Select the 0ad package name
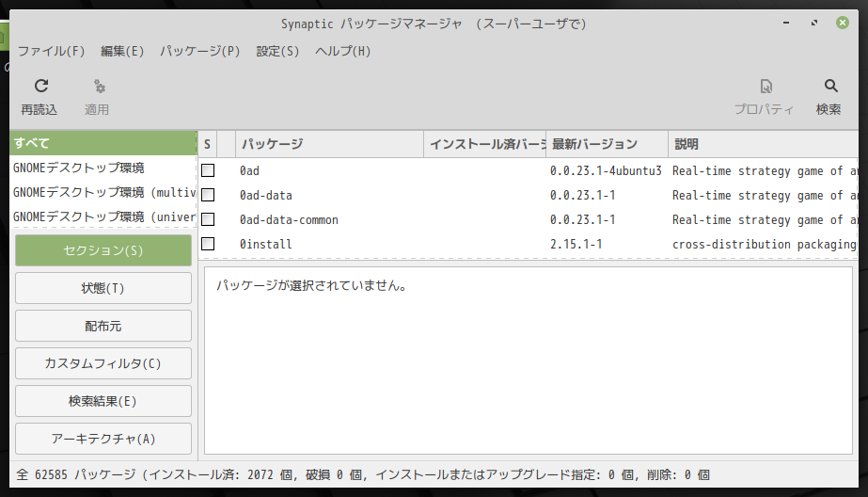The height and width of the screenshot is (497, 868). [x=249, y=170]
